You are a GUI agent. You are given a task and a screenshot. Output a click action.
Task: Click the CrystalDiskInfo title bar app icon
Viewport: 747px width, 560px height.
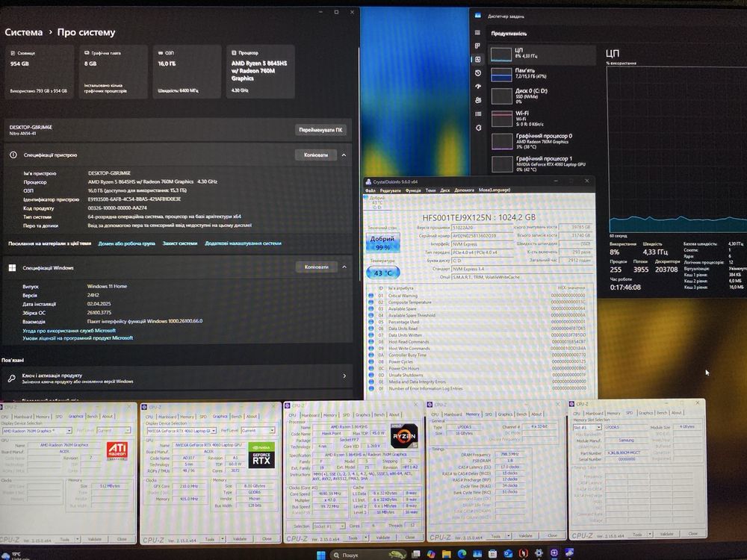368,181
